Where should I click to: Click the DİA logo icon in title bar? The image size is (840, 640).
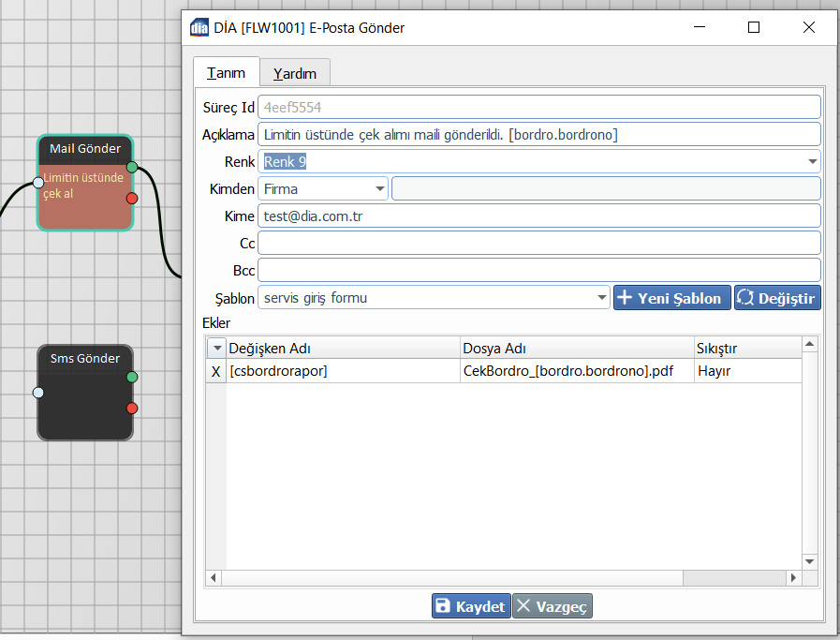coord(199,27)
